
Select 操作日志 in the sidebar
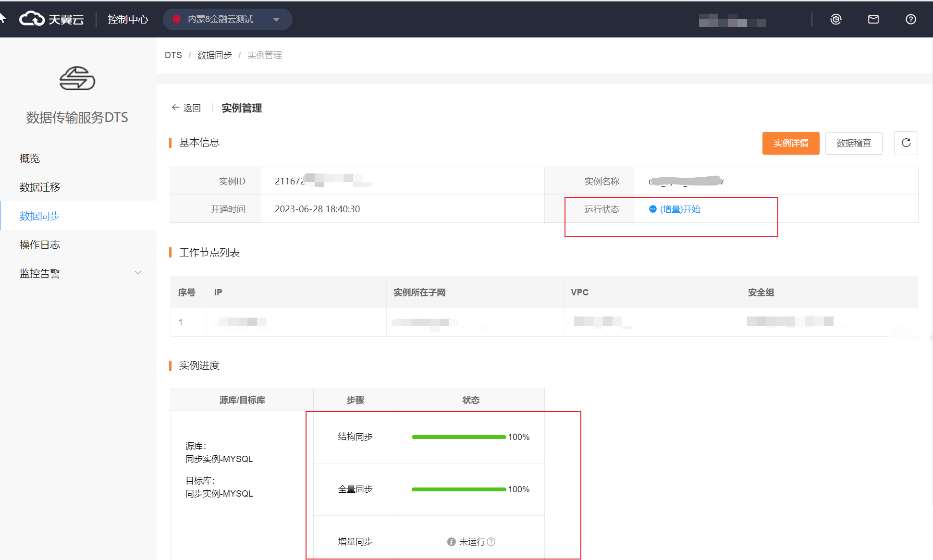pos(40,244)
